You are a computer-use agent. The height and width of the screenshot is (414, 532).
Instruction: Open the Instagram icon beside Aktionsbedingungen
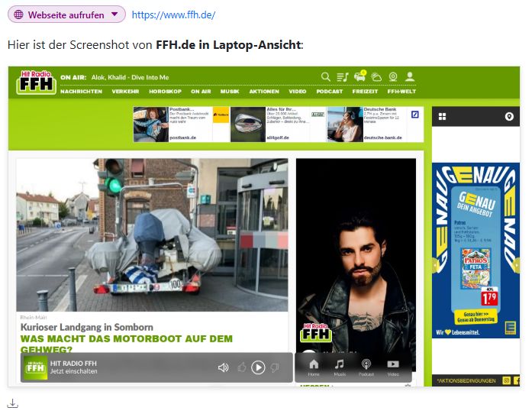(x=506, y=380)
